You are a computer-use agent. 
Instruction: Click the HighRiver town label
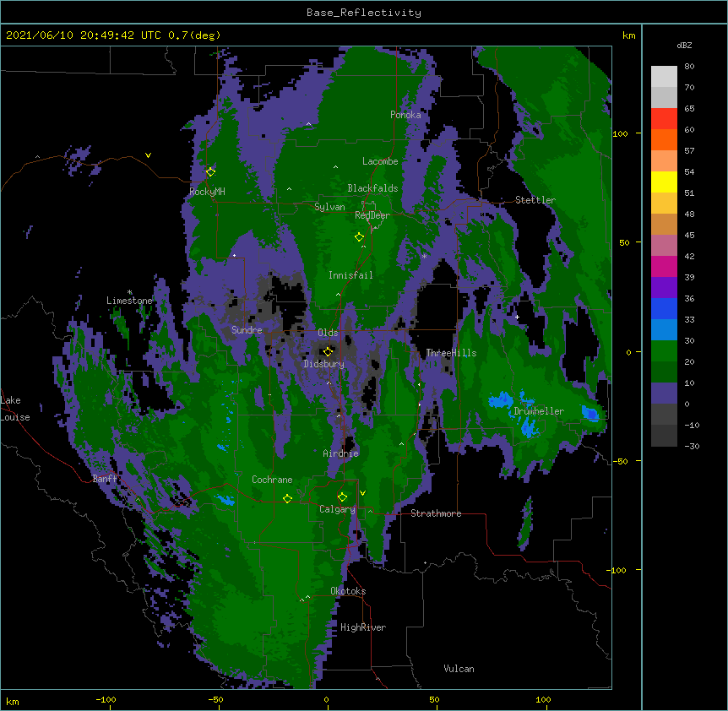point(363,627)
